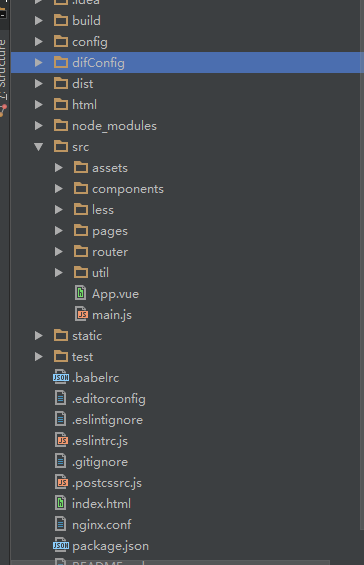The width and height of the screenshot is (364, 565).
Task: Click the src folder icon
Action: 61,146
